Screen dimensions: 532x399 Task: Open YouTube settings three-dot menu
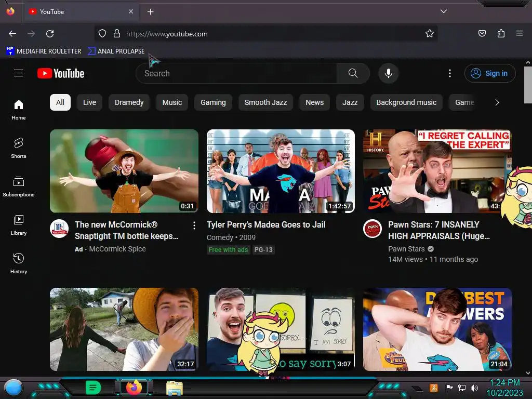450,73
